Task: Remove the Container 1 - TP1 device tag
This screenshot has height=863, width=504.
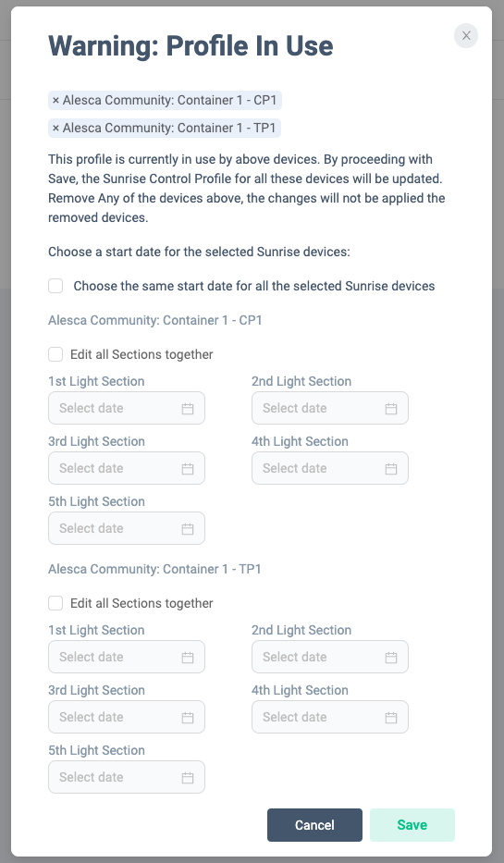Action: tap(55, 128)
